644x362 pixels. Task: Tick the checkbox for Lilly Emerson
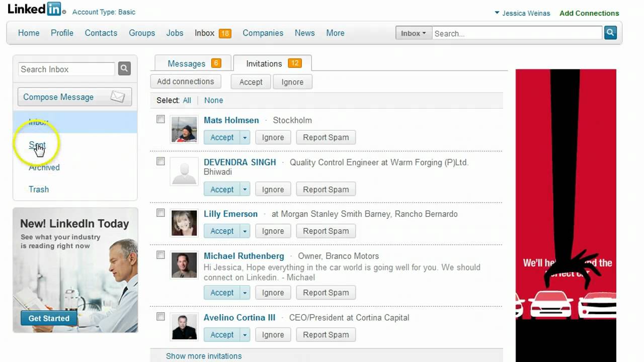tap(160, 213)
